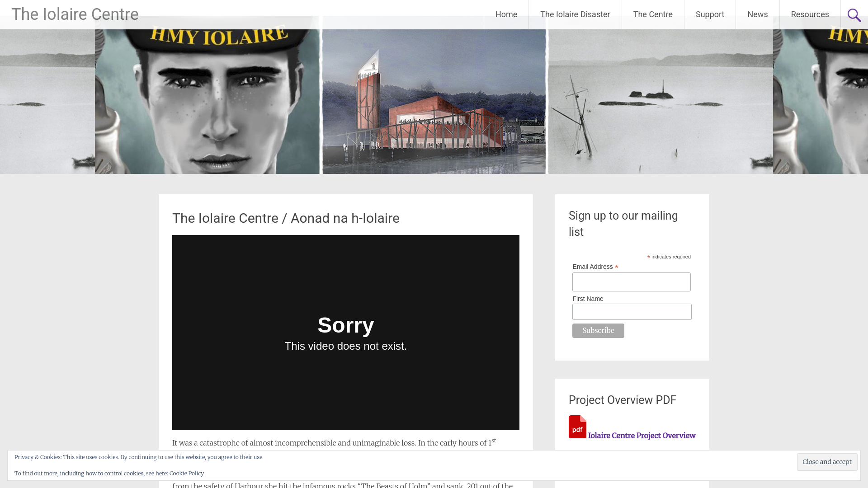
Task: Click 'This video does not exist.' message
Action: point(346,346)
